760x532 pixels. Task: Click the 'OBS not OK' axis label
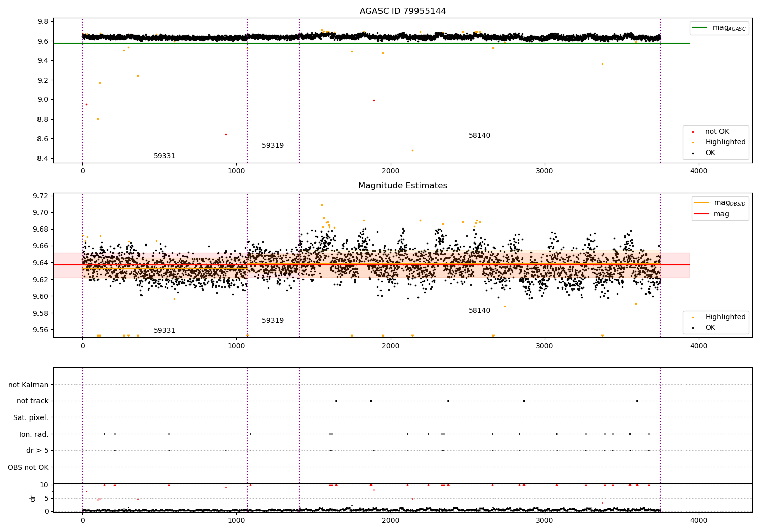tap(28, 467)
